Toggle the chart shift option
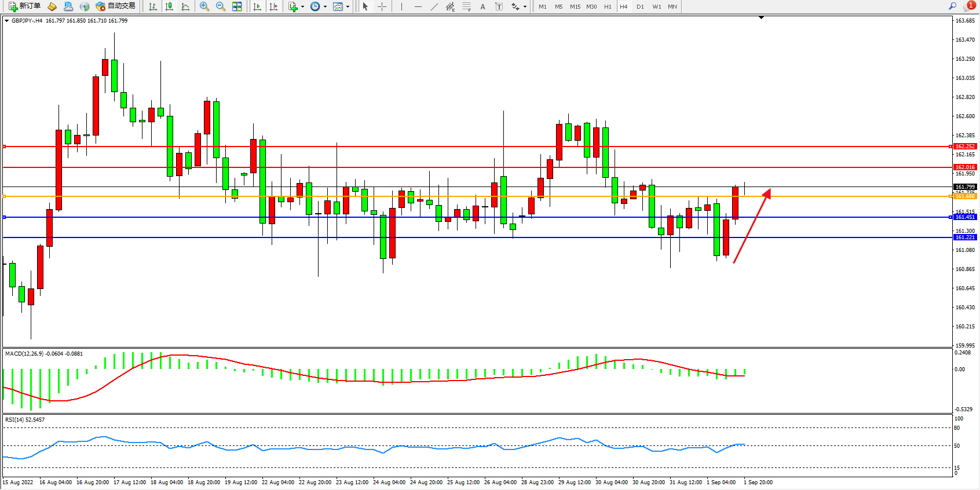 click(273, 6)
